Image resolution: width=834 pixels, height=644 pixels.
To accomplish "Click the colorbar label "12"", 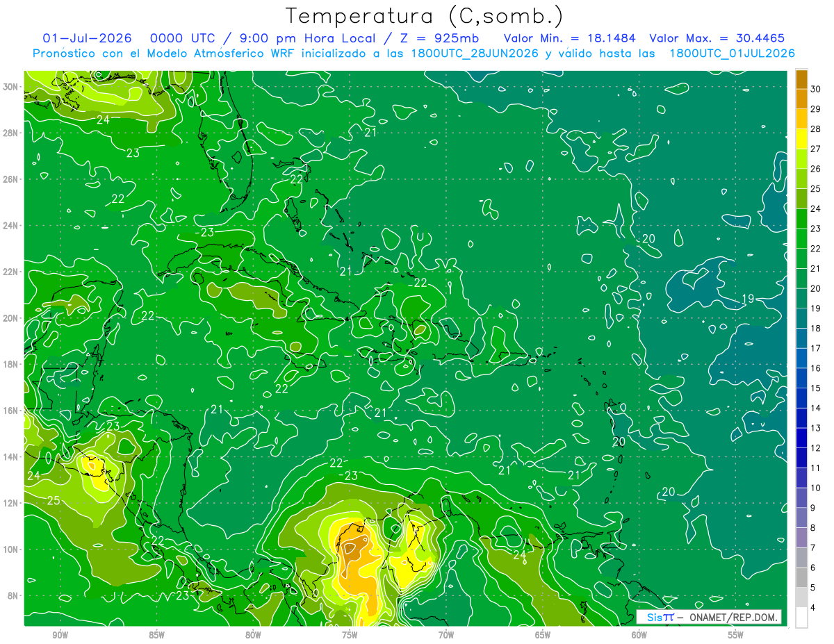I will [816, 448].
